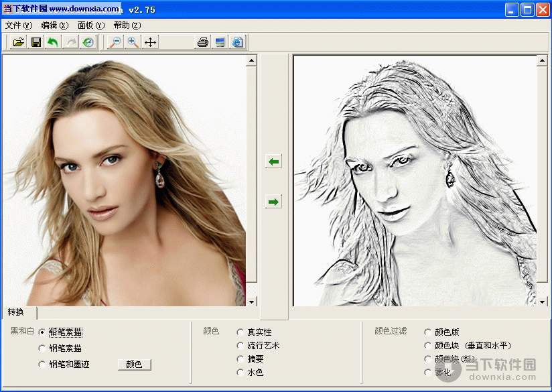Enable the 水色 watercolor option

coord(241,373)
